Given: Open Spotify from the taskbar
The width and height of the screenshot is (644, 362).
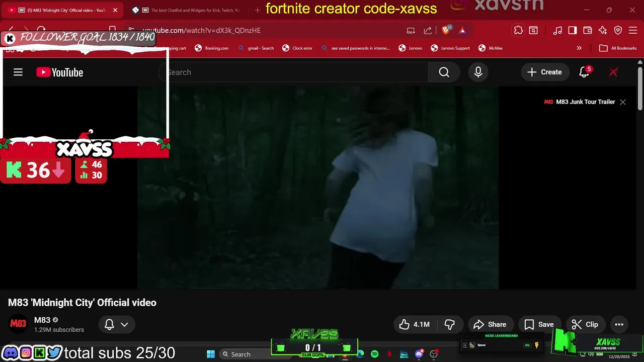Looking at the screenshot, I should point(374,354).
